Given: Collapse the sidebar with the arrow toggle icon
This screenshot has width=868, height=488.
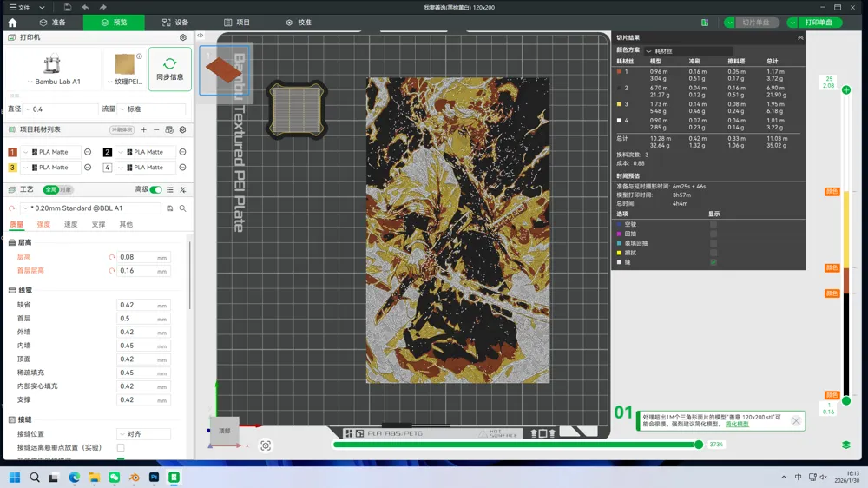Looking at the screenshot, I should pos(201,36).
